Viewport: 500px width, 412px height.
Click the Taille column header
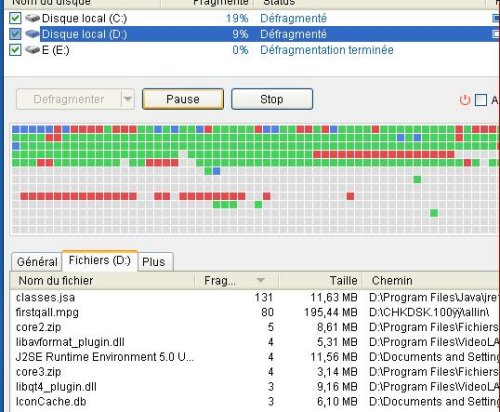click(320, 281)
